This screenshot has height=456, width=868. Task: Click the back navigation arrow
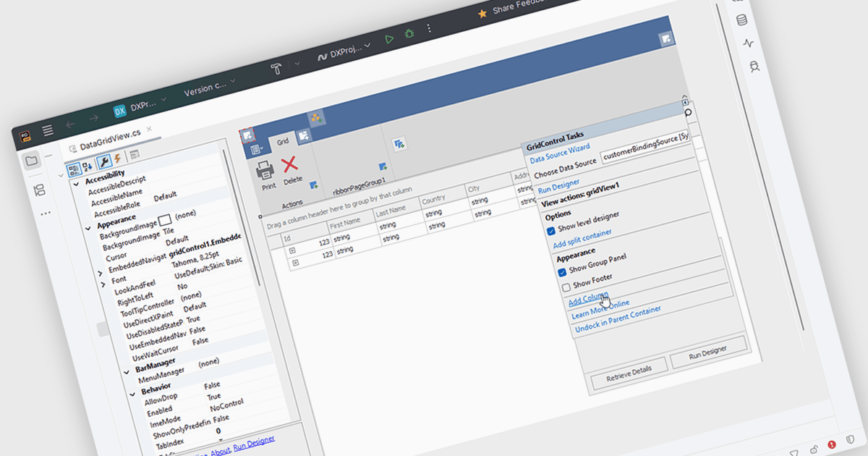70,124
